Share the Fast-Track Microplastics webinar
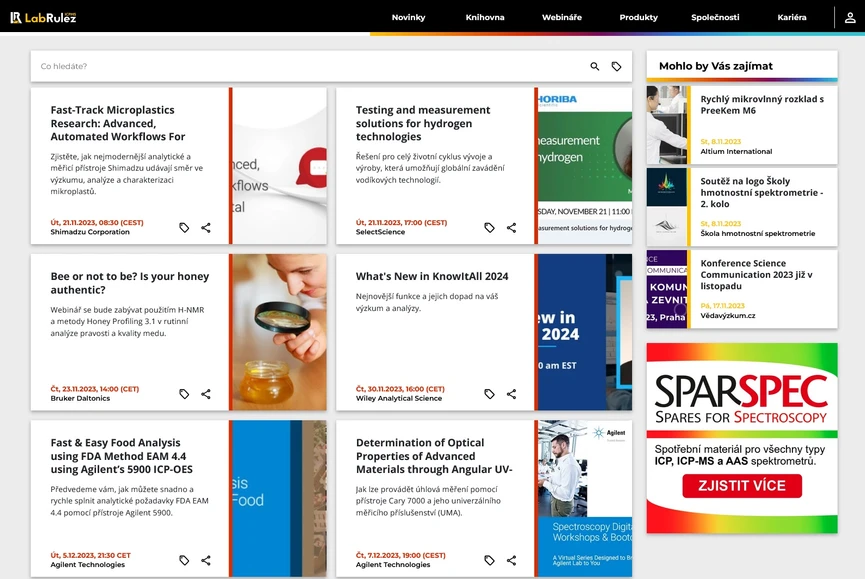The height and width of the screenshot is (579, 865). [x=206, y=227]
